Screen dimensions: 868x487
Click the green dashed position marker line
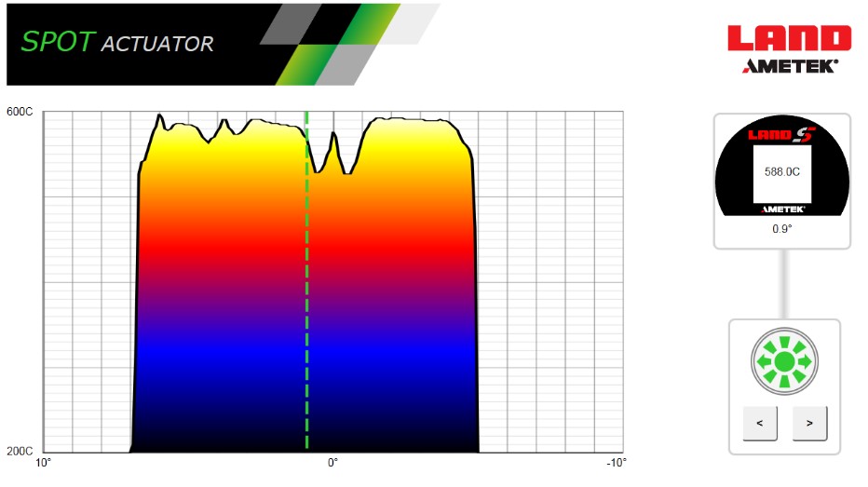(306, 281)
